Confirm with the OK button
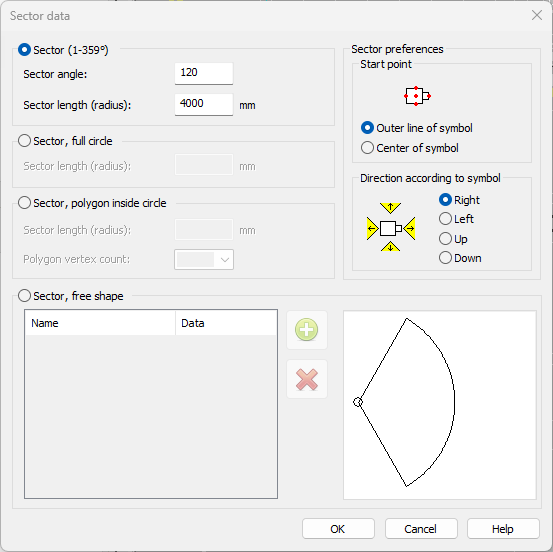The image size is (553, 552). (x=338, y=528)
